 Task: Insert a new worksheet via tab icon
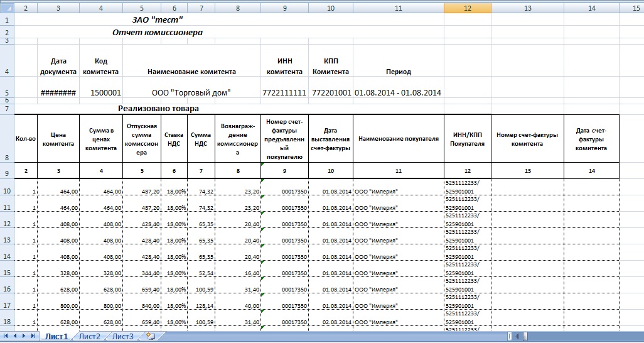151,337
